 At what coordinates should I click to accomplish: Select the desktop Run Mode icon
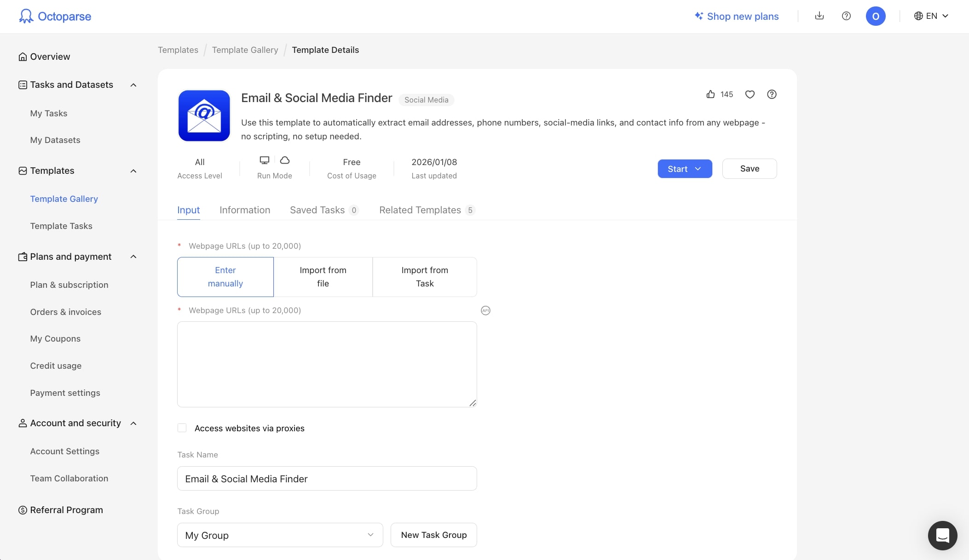pyautogui.click(x=264, y=160)
